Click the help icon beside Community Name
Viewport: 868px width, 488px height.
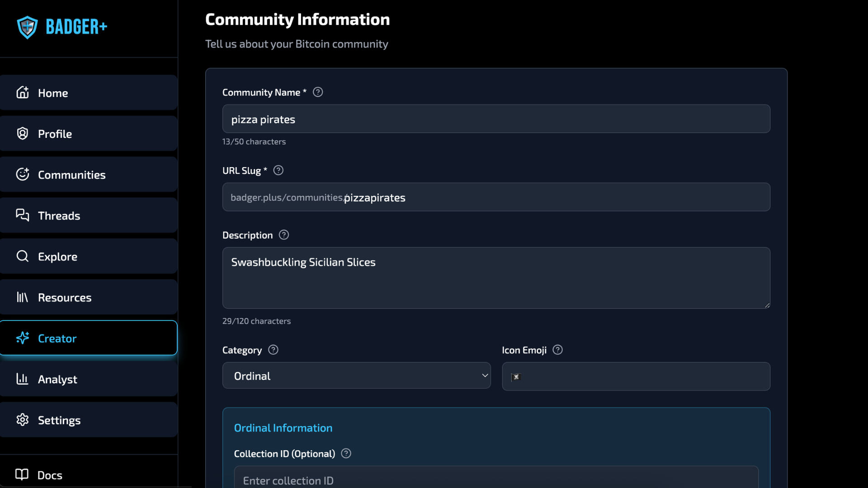[318, 92]
